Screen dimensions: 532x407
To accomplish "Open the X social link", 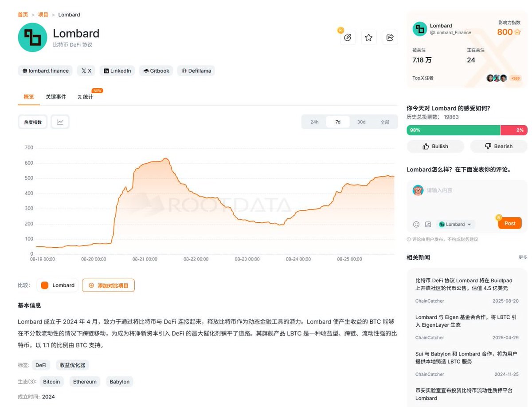I will [x=86, y=71].
